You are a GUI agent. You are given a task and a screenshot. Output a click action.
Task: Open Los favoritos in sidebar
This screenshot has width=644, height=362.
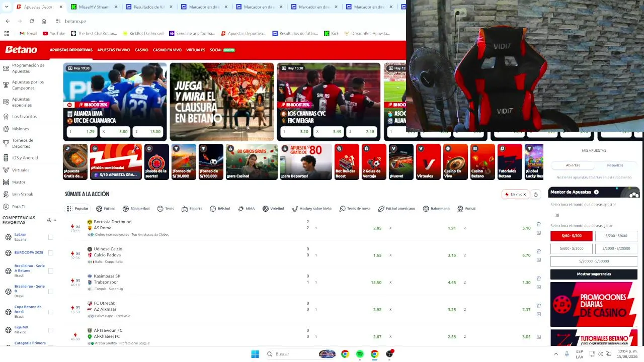(x=24, y=117)
